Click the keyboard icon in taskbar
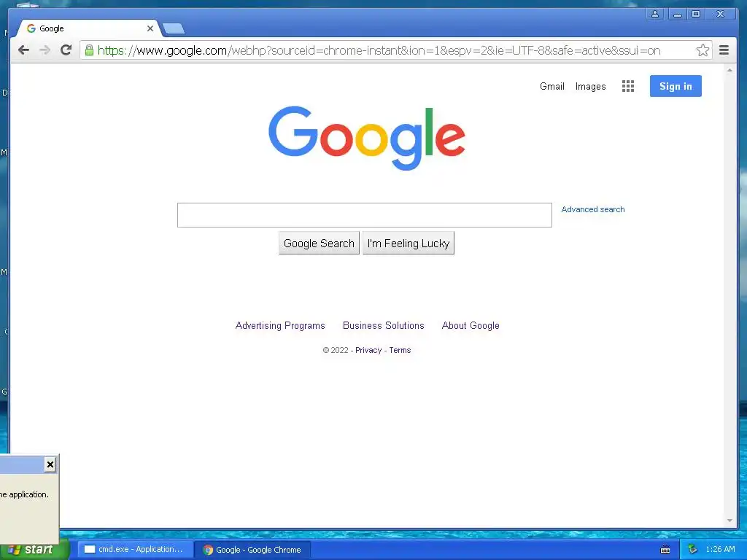The height and width of the screenshot is (560, 747). point(665,550)
